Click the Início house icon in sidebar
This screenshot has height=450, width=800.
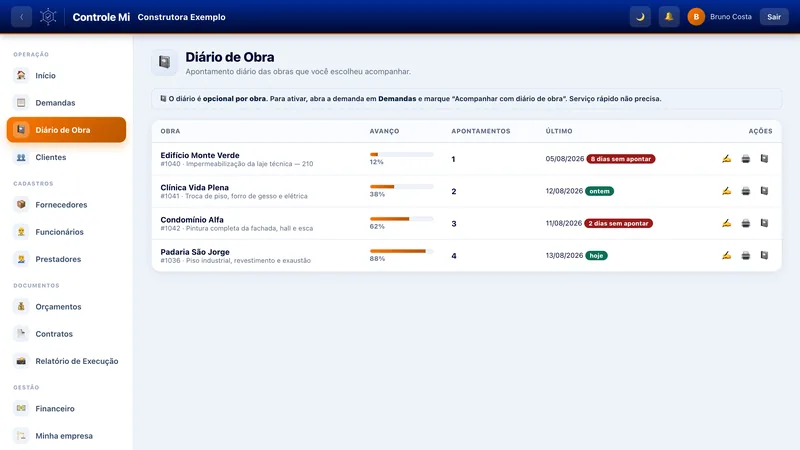point(21,75)
